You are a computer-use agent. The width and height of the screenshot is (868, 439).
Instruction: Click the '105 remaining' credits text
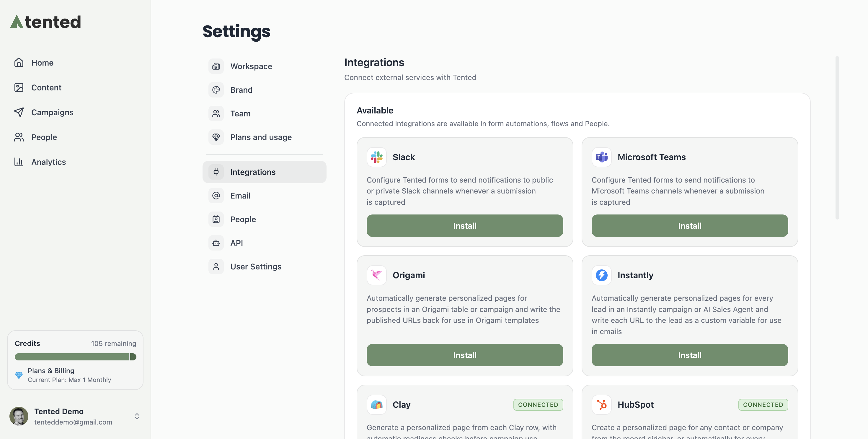pos(114,343)
